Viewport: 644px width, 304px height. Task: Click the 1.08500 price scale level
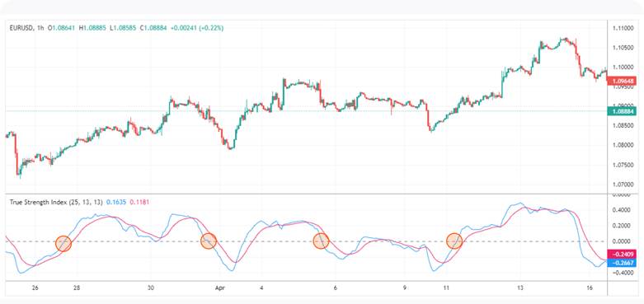pyautogui.click(x=623, y=125)
